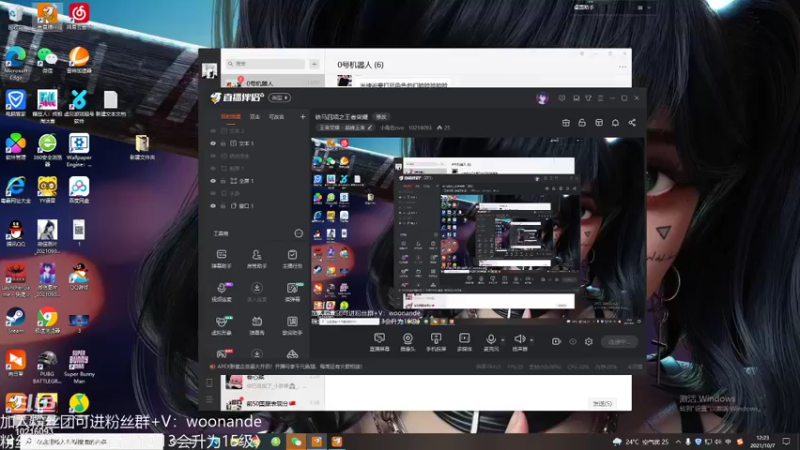The height and width of the screenshot is (450, 800).
Task: Click the notification bell icon
Action: click(x=615, y=122)
